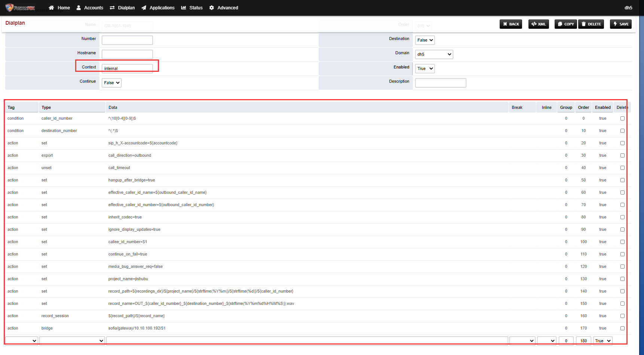Check delete for unset call_timeout row
644x355 pixels.
[x=622, y=168]
